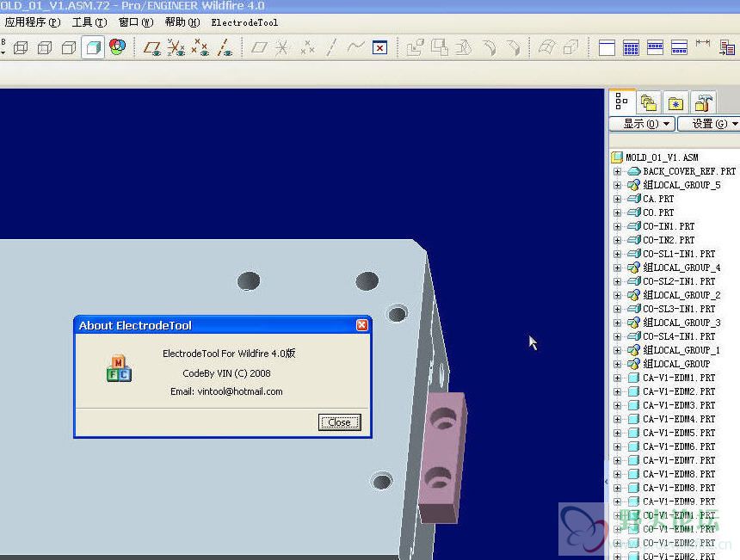Expand CO-IN1.PRT tree node
Viewport: 740px width, 560px height.
[x=617, y=226]
